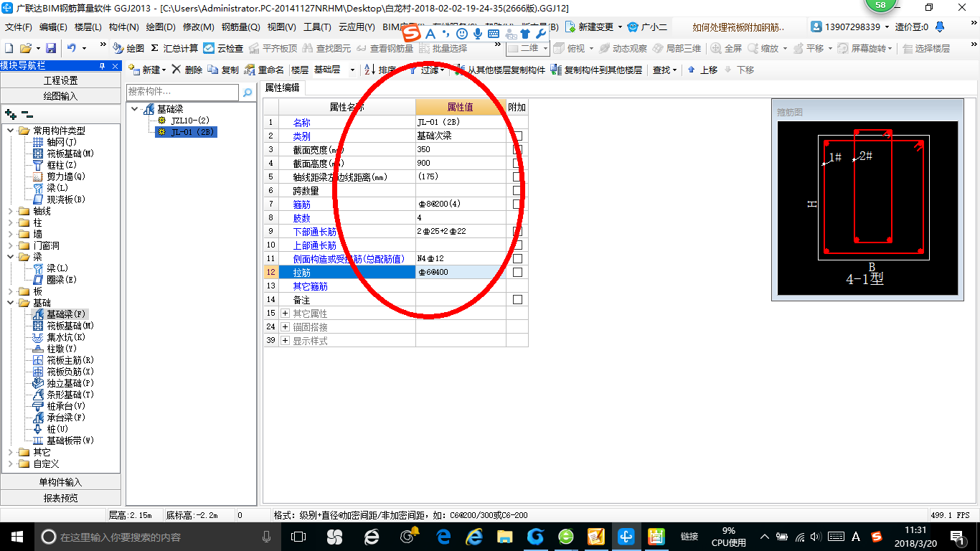Viewport: 980px width, 551px height.
Task: Open the 查找 dropdown button
Action: pos(664,70)
